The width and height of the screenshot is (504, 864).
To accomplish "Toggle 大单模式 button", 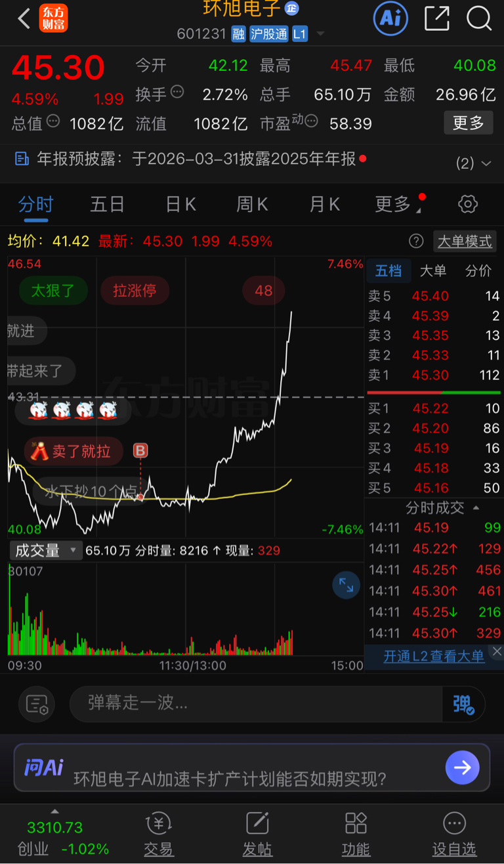I will (x=465, y=241).
